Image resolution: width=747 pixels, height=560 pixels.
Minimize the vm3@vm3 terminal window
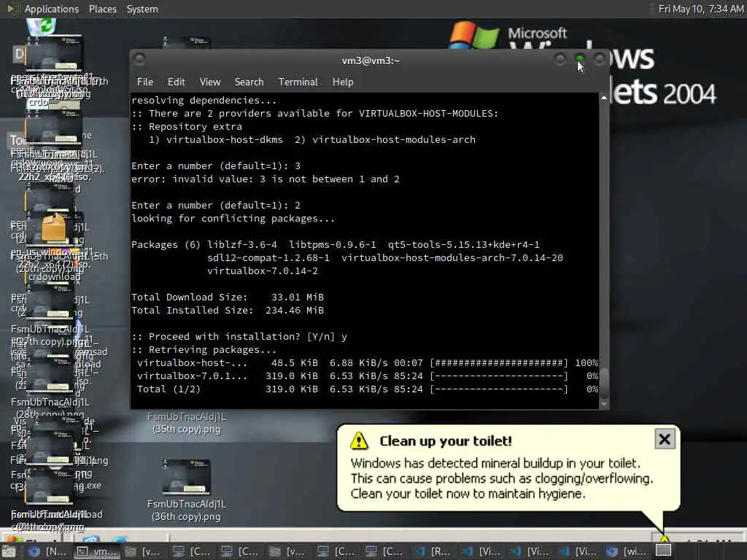(x=560, y=59)
